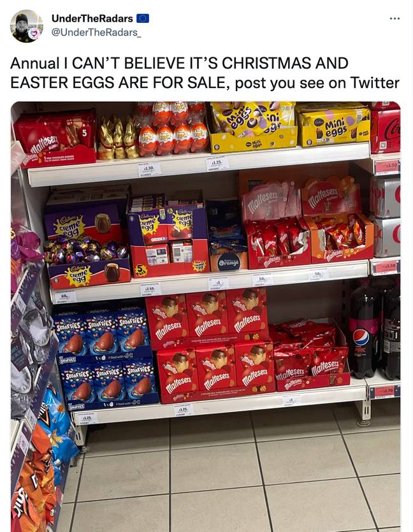This screenshot has height=532, width=413.
Task: Click the blue Smarties egg boxes in photo
Action: (x=106, y=357)
